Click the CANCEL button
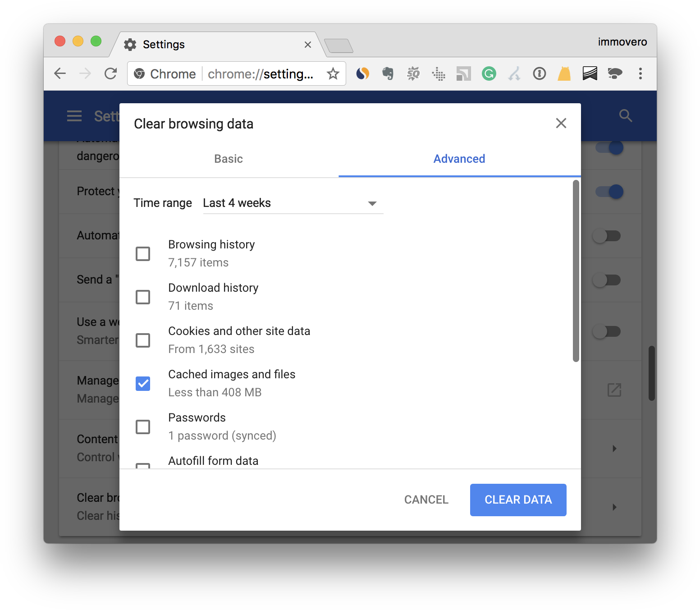700x610 pixels. coord(426,500)
